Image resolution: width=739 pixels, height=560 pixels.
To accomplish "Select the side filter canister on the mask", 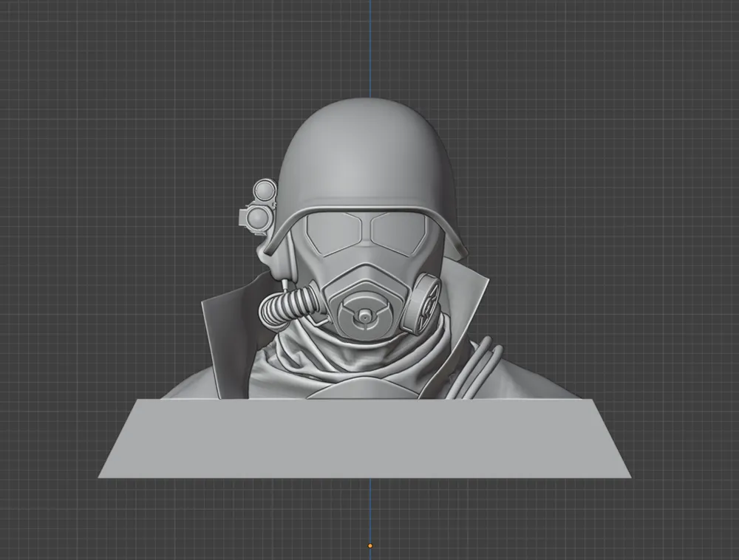I will [425, 303].
